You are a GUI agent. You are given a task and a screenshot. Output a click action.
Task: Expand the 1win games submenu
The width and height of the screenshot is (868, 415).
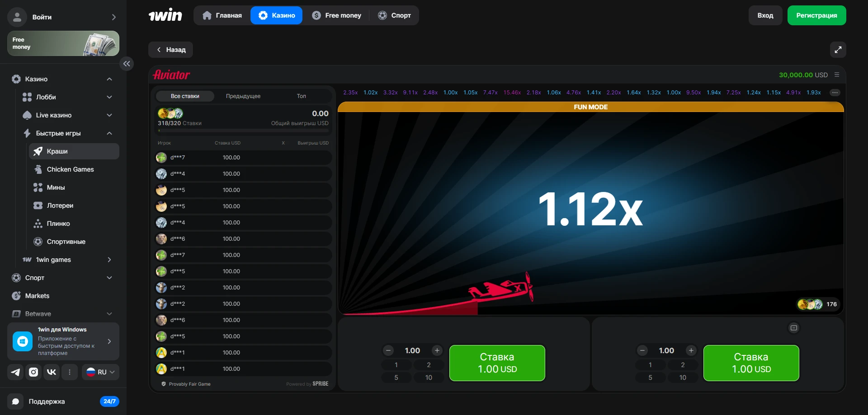click(x=109, y=260)
